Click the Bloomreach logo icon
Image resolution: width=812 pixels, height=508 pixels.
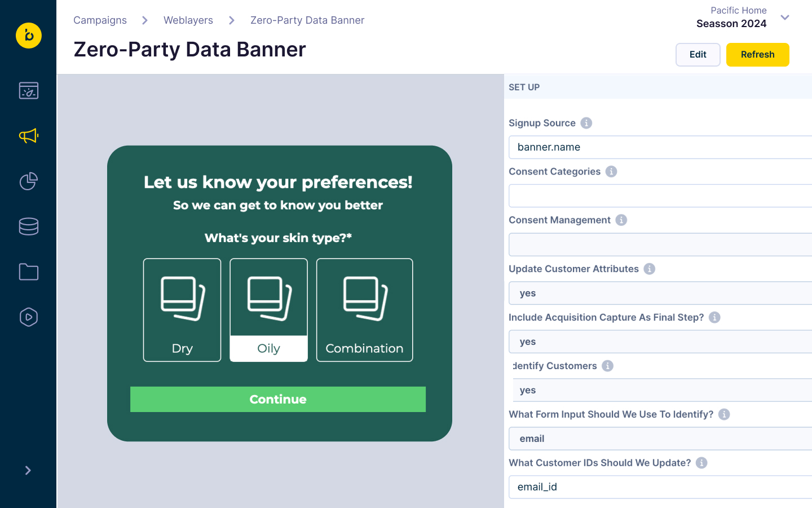[29, 36]
